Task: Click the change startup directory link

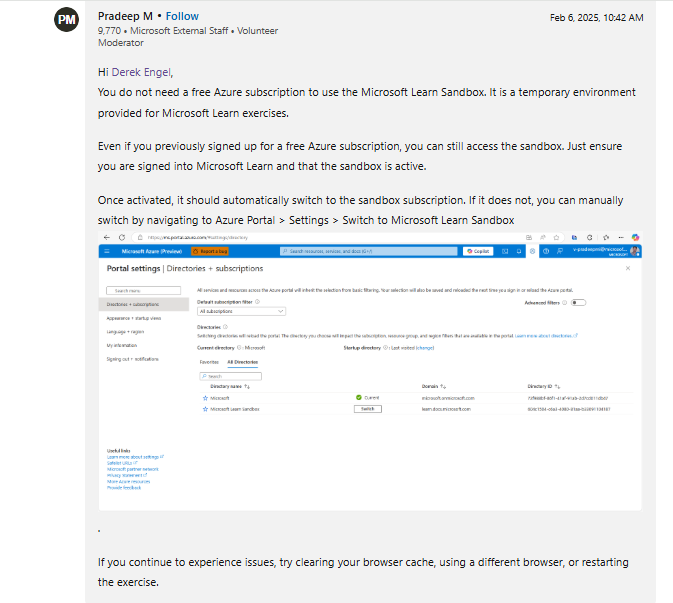Action: tap(425, 348)
